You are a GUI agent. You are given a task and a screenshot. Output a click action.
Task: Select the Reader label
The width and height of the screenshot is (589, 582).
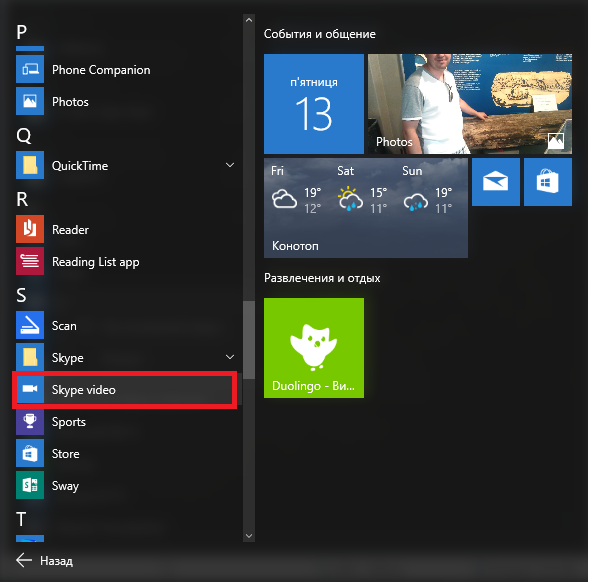(x=70, y=230)
